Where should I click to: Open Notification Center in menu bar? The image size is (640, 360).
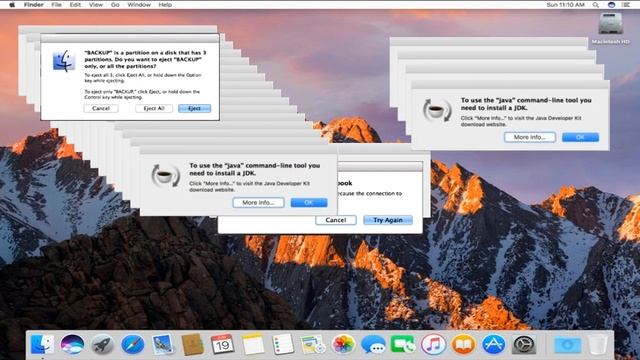pos(626,5)
